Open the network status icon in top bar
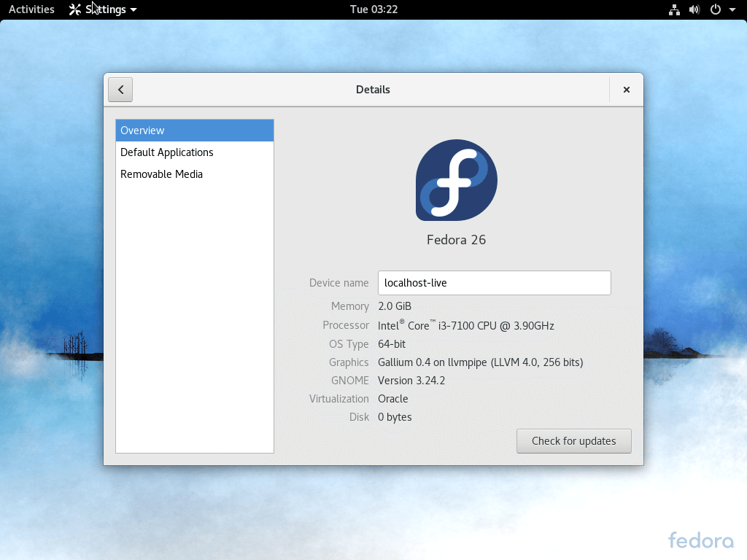The image size is (747, 560). (x=674, y=9)
